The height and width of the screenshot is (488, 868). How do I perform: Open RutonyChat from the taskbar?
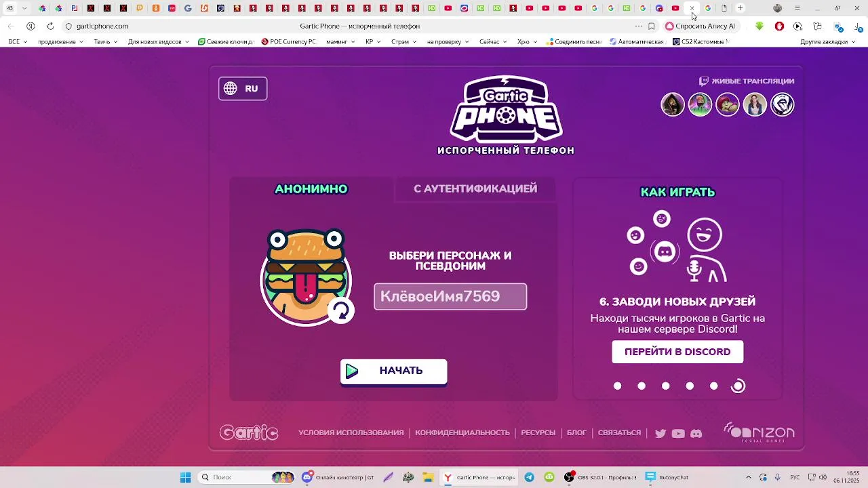[x=667, y=477]
